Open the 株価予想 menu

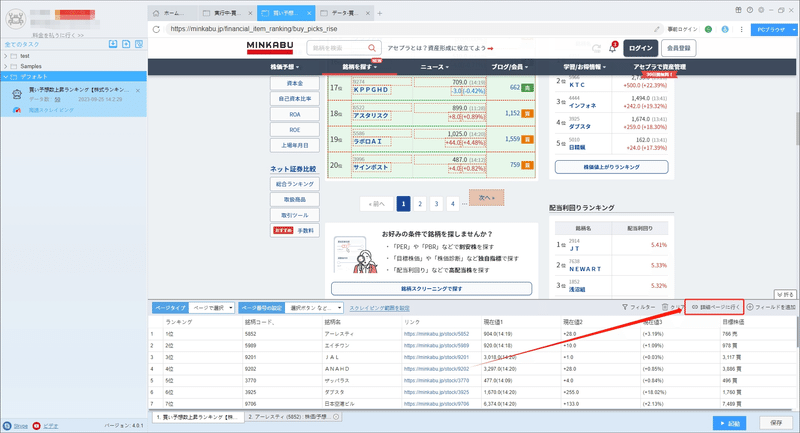(285, 67)
